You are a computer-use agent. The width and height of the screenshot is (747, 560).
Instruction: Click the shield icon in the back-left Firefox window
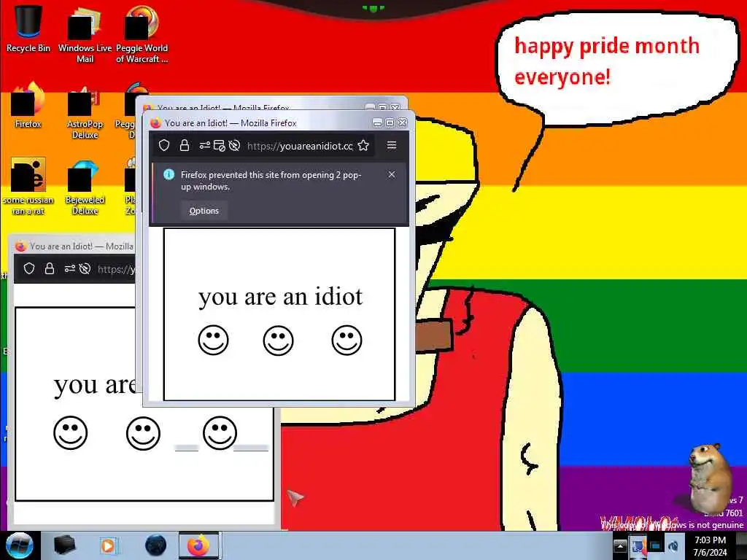pos(29,268)
